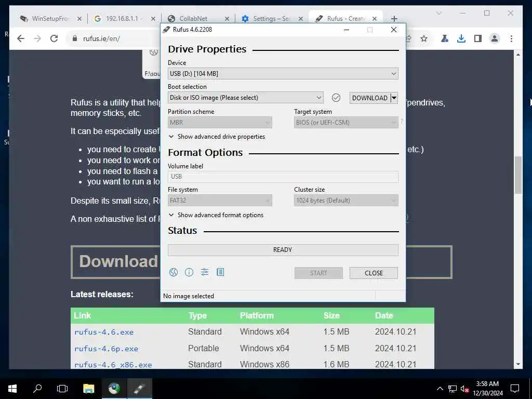This screenshot has width=532, height=399.
Task: Open the volume muted tray icon
Action: 464,389
